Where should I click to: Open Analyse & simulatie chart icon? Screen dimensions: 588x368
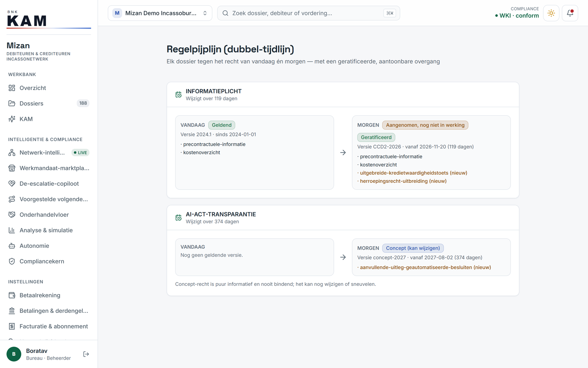[x=12, y=230]
